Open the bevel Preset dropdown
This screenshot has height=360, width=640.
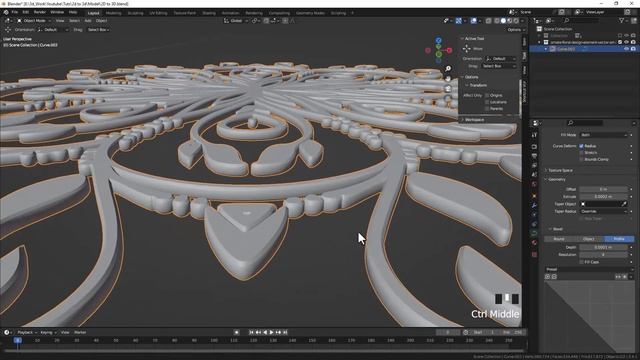(589, 269)
